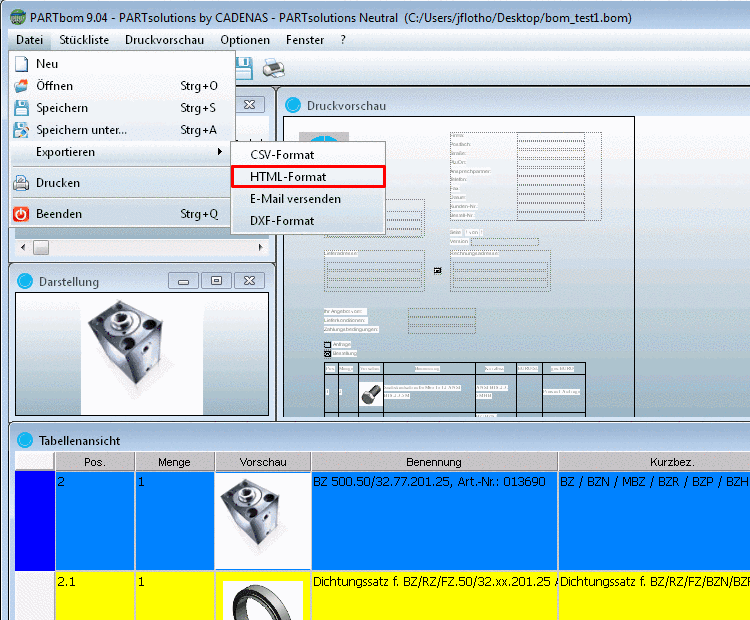Click the Speichern unter icon
This screenshot has width=750, height=620.
[x=21, y=130]
